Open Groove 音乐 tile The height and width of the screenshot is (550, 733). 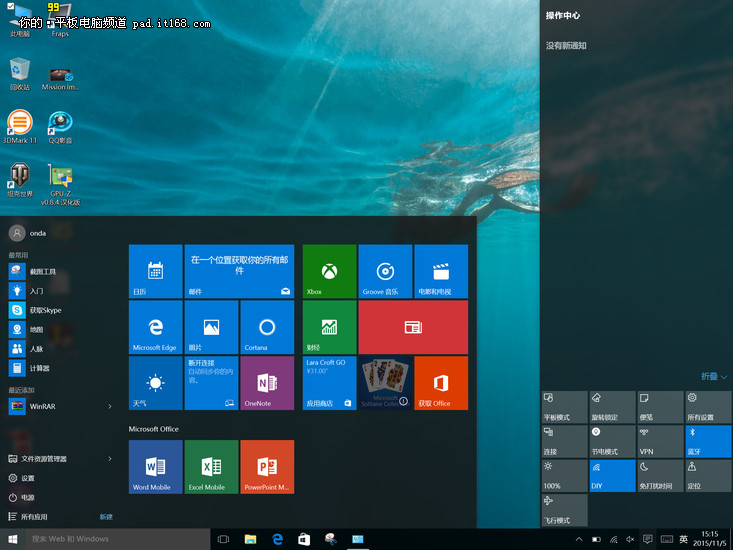point(385,271)
